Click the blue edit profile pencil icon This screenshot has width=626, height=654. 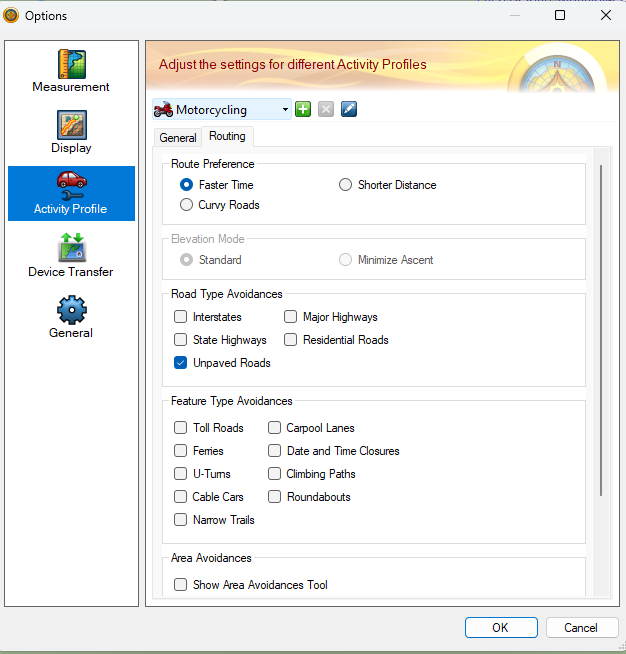click(349, 110)
